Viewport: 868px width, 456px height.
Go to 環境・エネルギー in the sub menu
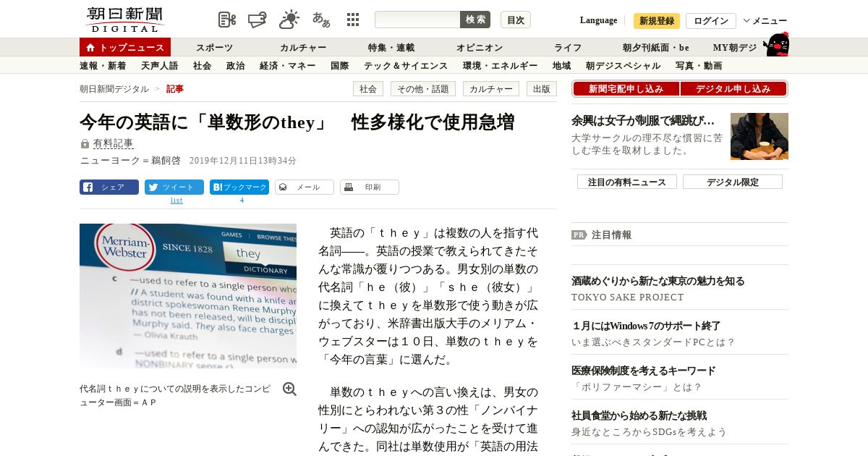click(x=501, y=66)
